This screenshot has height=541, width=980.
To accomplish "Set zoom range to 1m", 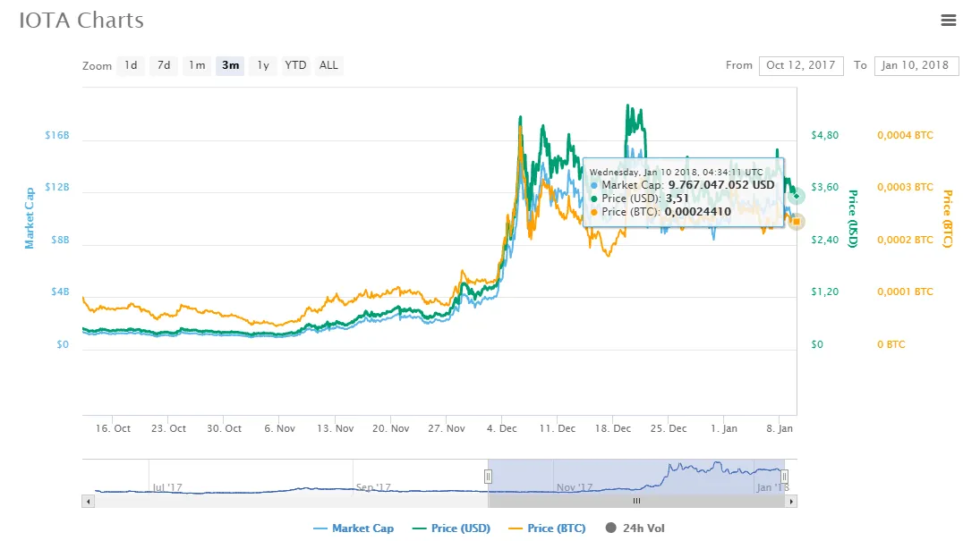I will coord(197,65).
